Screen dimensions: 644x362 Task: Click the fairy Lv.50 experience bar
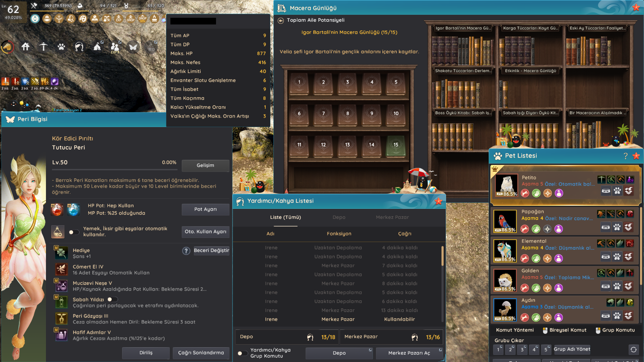pyautogui.click(x=114, y=169)
